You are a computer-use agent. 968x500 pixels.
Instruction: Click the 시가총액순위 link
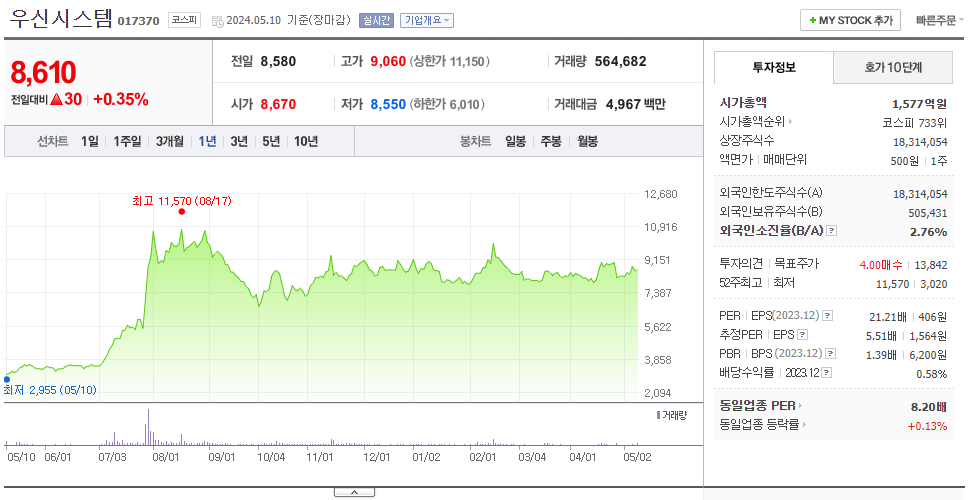coord(752,122)
